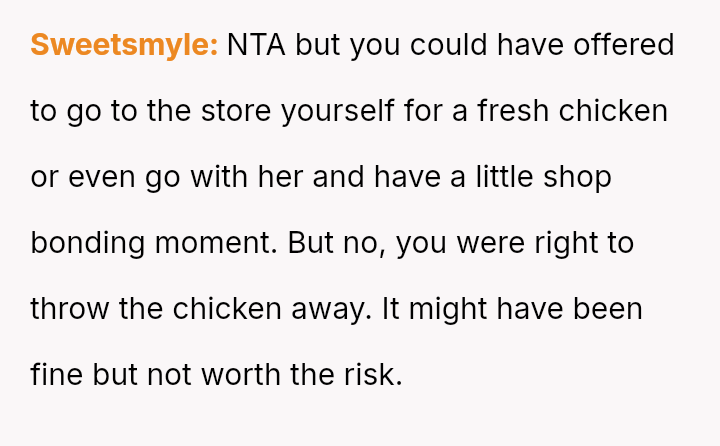Click the word 'fine' in the last line
This screenshot has height=446, width=720.
(57, 375)
